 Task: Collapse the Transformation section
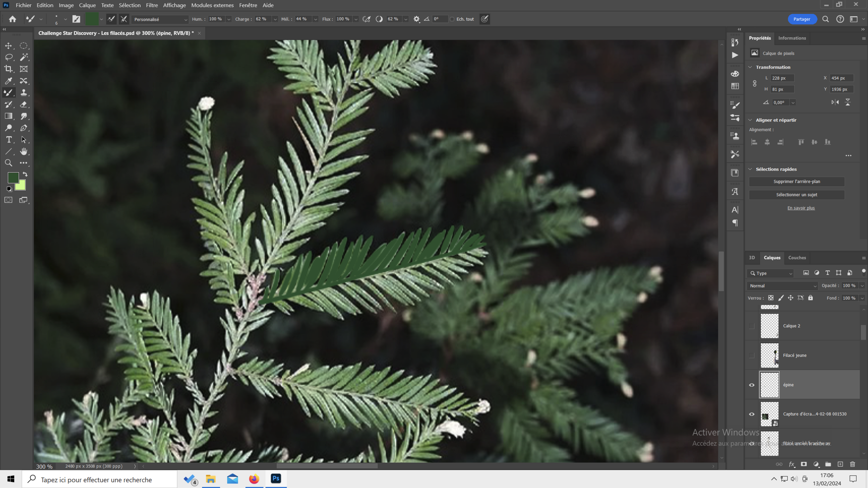(x=750, y=67)
